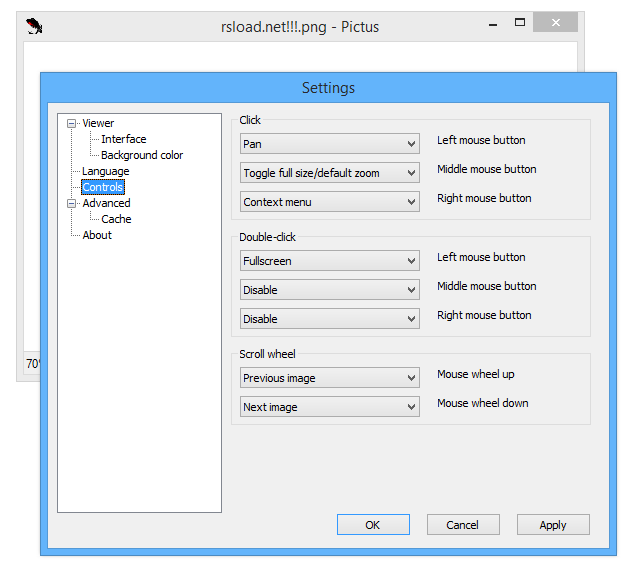Click the Mouse wheel down label
This screenshot has height=581, width=637.
pyautogui.click(x=483, y=403)
